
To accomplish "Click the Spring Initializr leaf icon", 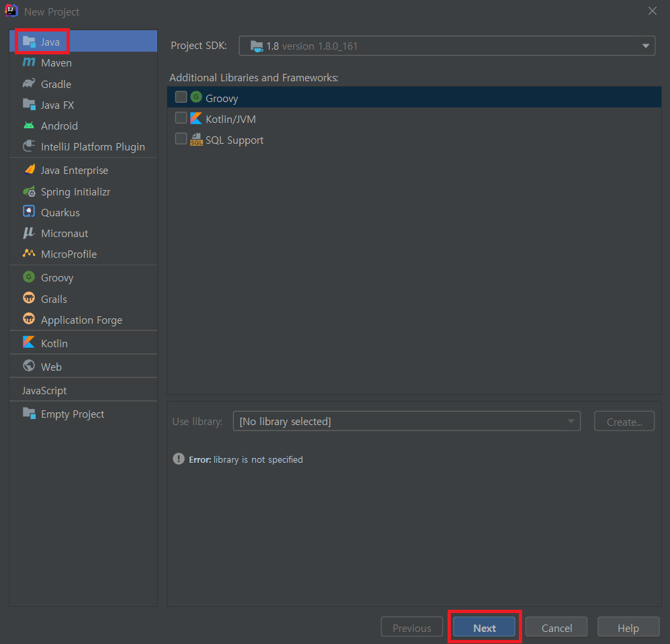I will (x=29, y=192).
